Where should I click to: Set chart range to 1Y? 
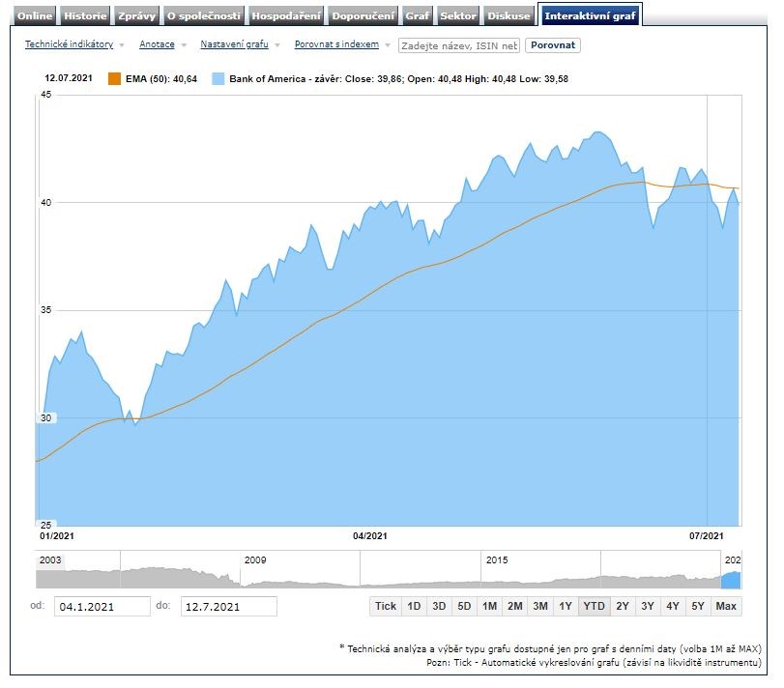point(566,606)
